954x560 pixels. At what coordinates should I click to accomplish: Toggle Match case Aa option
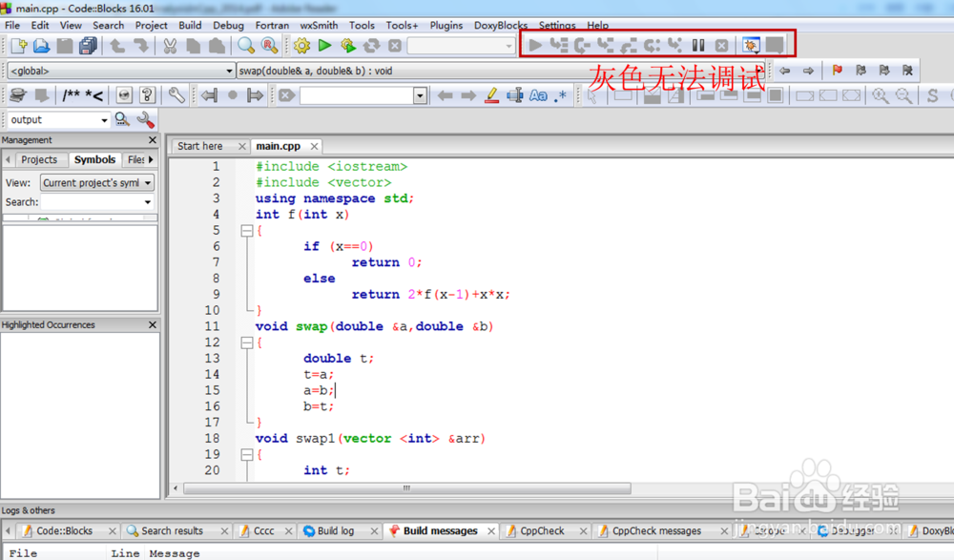(x=538, y=95)
